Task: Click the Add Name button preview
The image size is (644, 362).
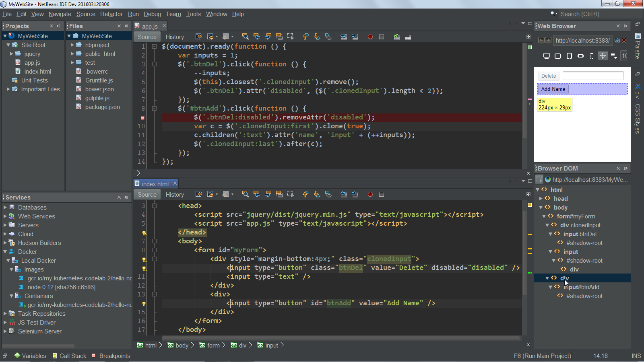Action: click(x=553, y=89)
